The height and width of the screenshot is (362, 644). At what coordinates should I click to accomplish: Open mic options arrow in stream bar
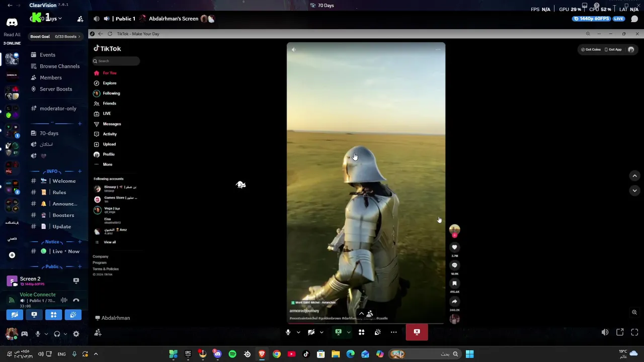(x=298, y=332)
